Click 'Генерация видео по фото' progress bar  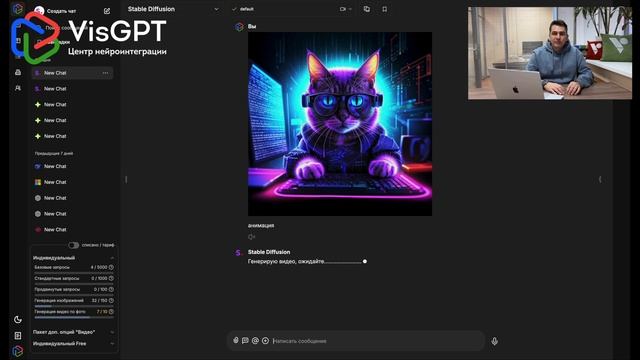[x=74, y=317]
